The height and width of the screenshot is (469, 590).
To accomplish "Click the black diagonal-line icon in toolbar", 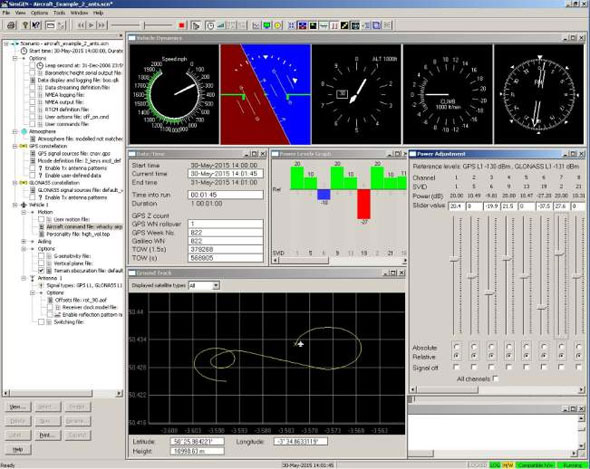I will coord(344,26).
